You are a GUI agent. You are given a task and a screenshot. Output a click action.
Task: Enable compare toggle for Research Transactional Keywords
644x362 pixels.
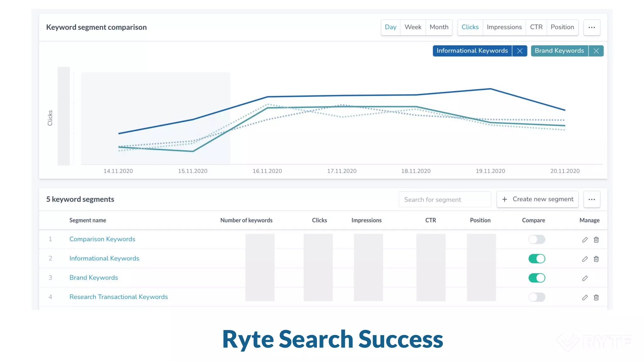537,297
